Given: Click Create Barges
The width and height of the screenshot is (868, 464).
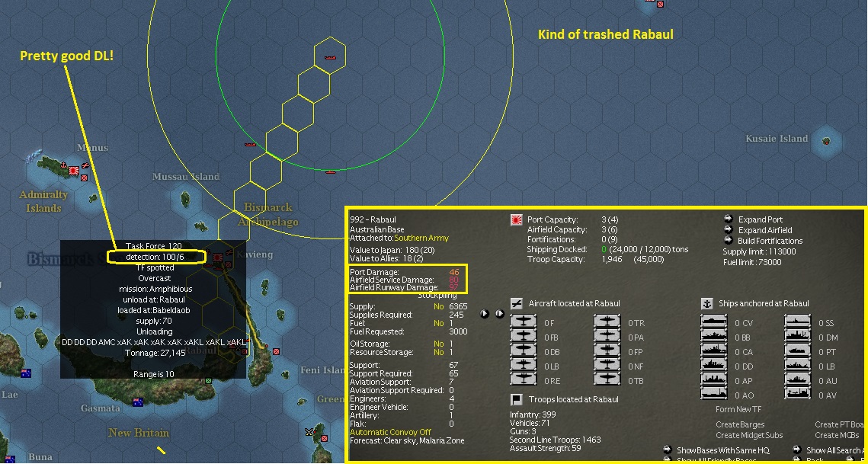Looking at the screenshot, I should (x=740, y=424).
